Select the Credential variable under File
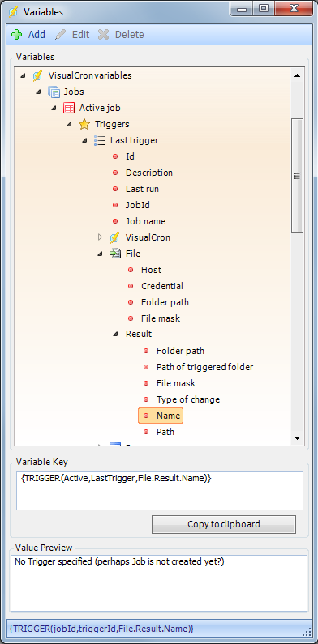 (162, 286)
